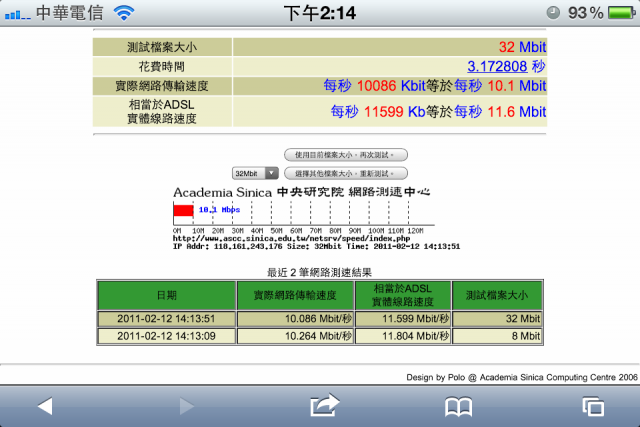The image size is (640, 427).
Task: Click the 2011-02-12 14:13:09 date cell
Action: (167, 336)
